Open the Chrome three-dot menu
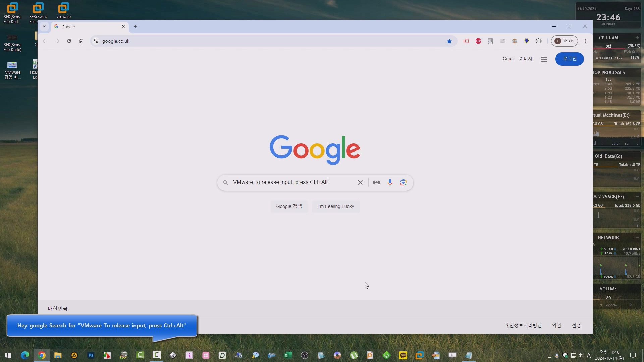Viewport: 644px width, 362px height. tap(585, 41)
